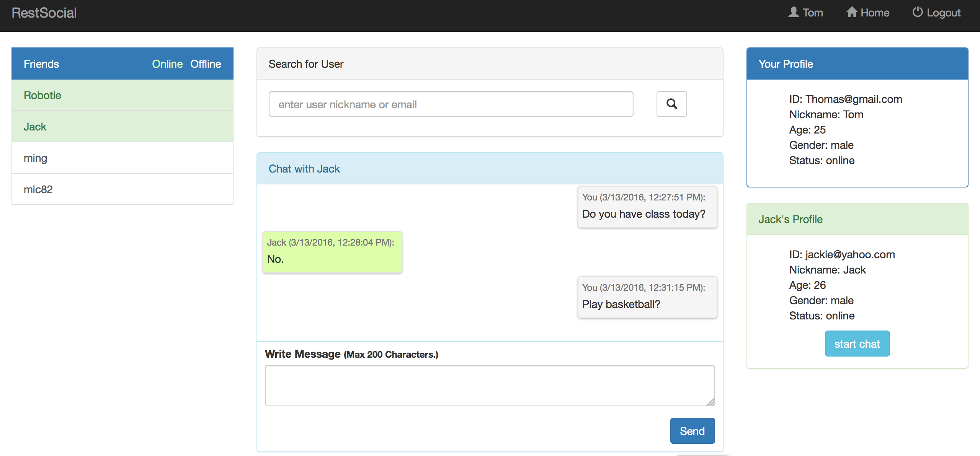The height and width of the screenshot is (456, 980).
Task: Click the user silhouette icon beside Tom
Action: pos(794,12)
